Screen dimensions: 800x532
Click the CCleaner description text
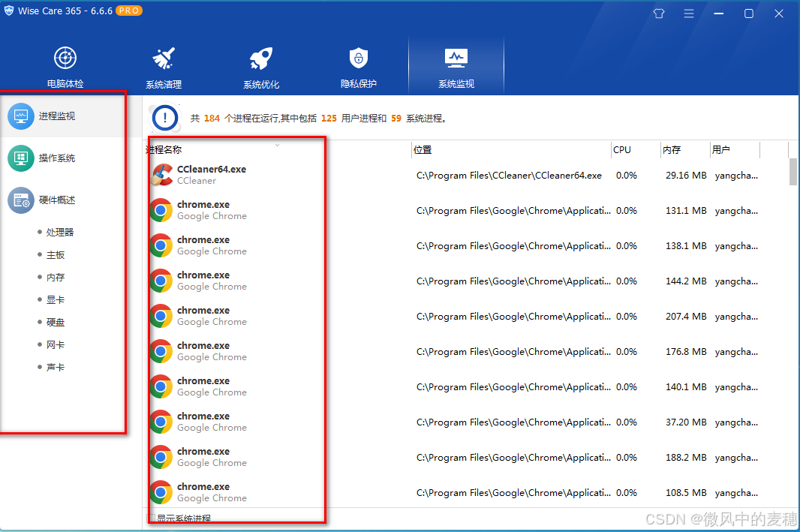pos(197,181)
